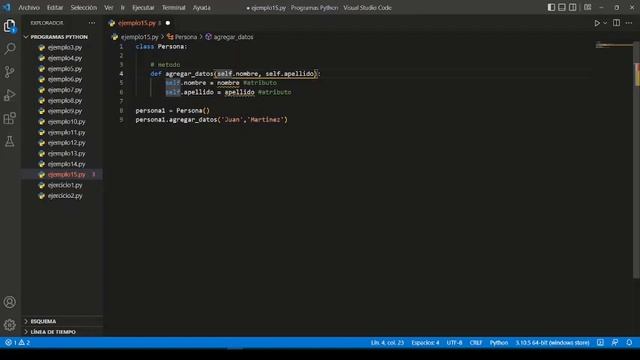
Task: Toggle the primary side bar layout
Action: click(551, 7)
